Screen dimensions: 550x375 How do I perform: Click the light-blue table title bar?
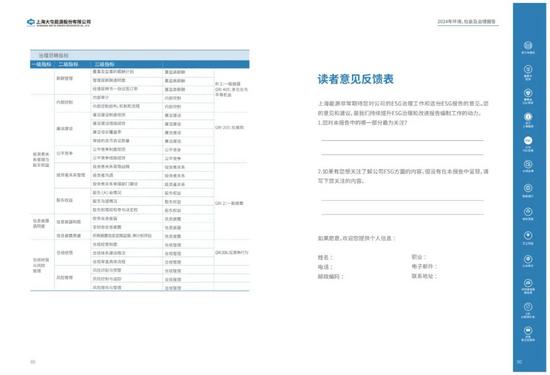[x=140, y=55]
